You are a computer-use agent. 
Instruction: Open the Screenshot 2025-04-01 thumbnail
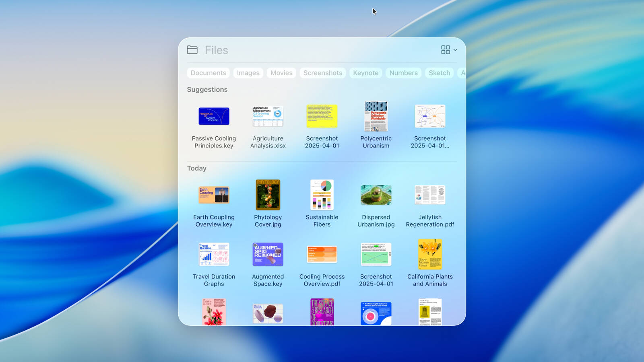(x=322, y=116)
